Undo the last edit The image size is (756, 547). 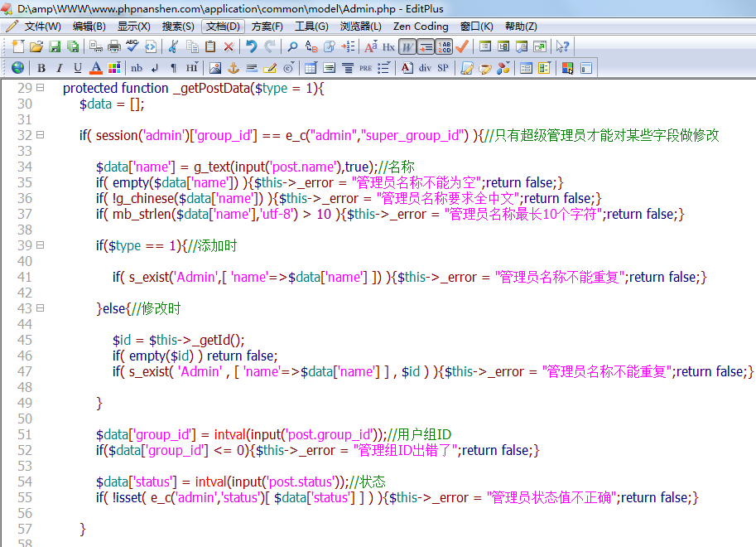tap(251, 47)
